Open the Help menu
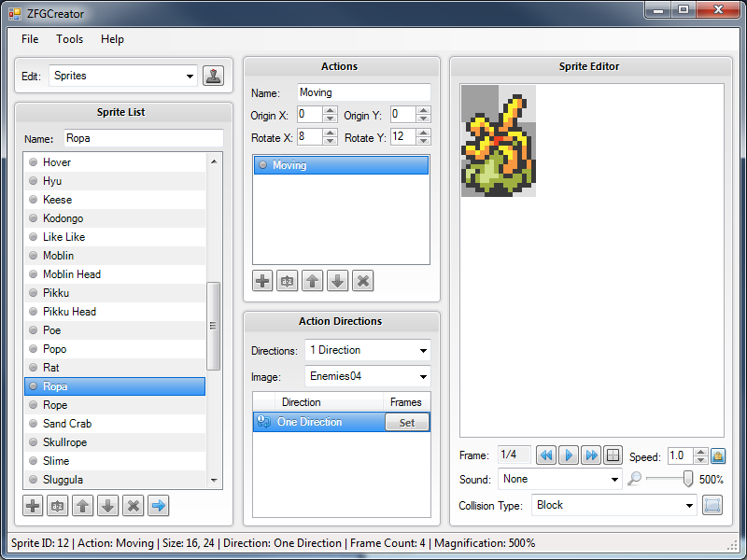 click(x=112, y=39)
